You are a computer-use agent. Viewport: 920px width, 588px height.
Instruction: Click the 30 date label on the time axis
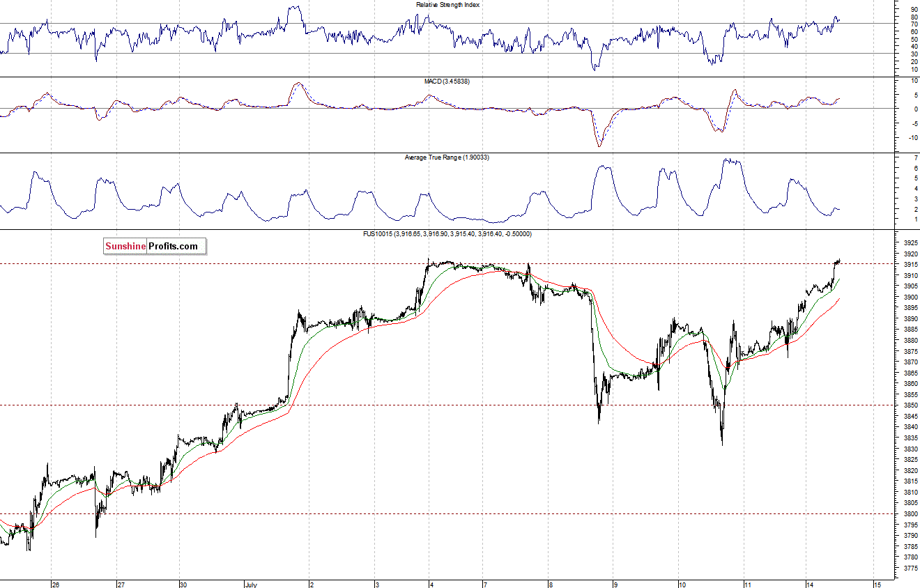185,584
